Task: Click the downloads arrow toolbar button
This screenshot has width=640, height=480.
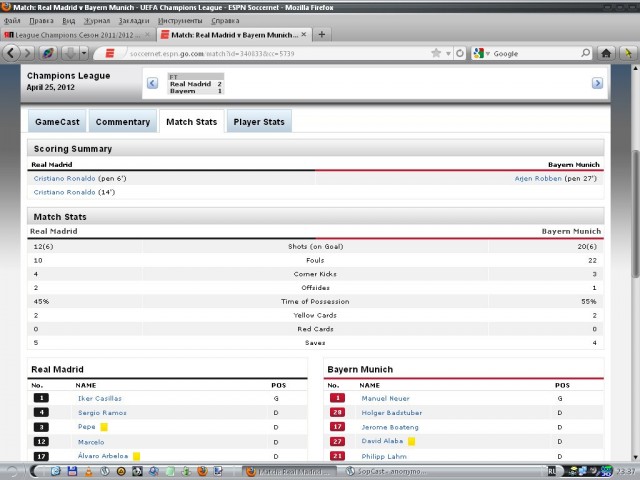Action: pyautogui.click(x=71, y=53)
